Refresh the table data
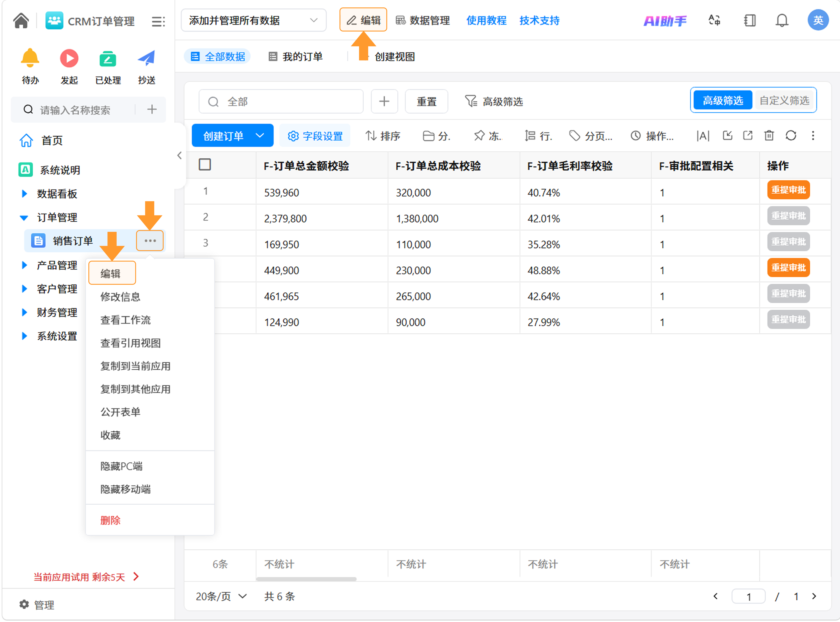 pos(791,135)
